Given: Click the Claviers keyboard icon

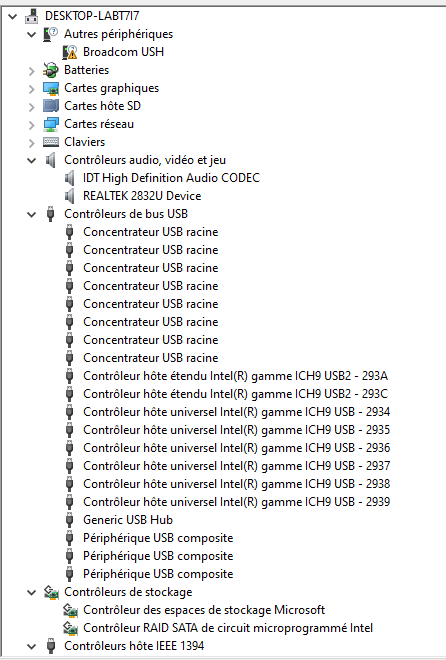Looking at the screenshot, I should pos(51,142).
